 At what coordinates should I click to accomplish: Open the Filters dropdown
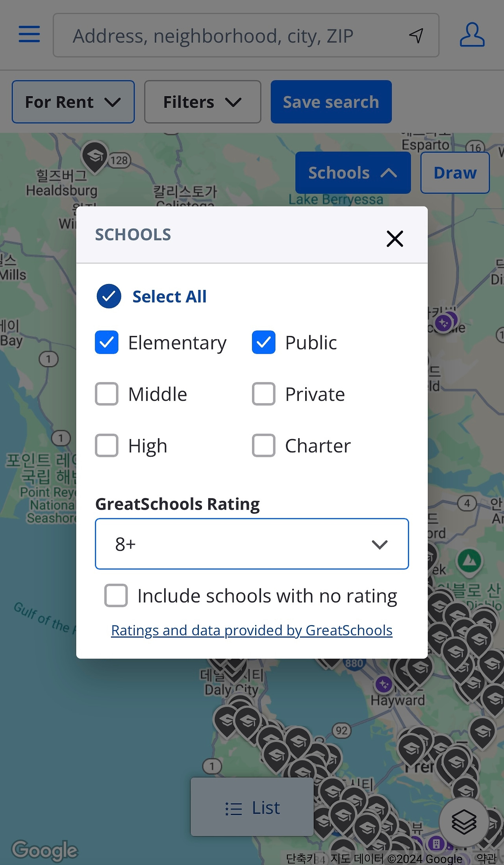coord(202,102)
